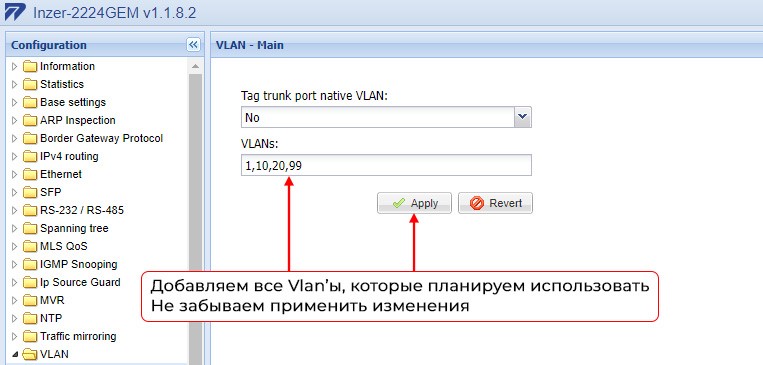
Task: Select the MVR tree item label
Action: click(52, 300)
